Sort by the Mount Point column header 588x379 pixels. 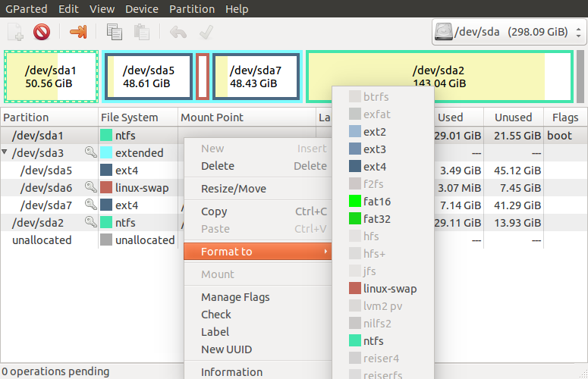247,117
